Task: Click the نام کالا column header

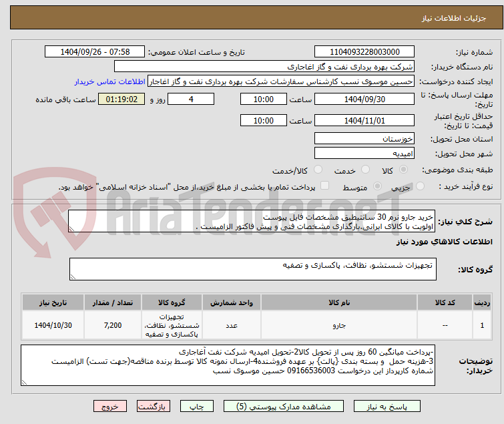Action: (339, 302)
